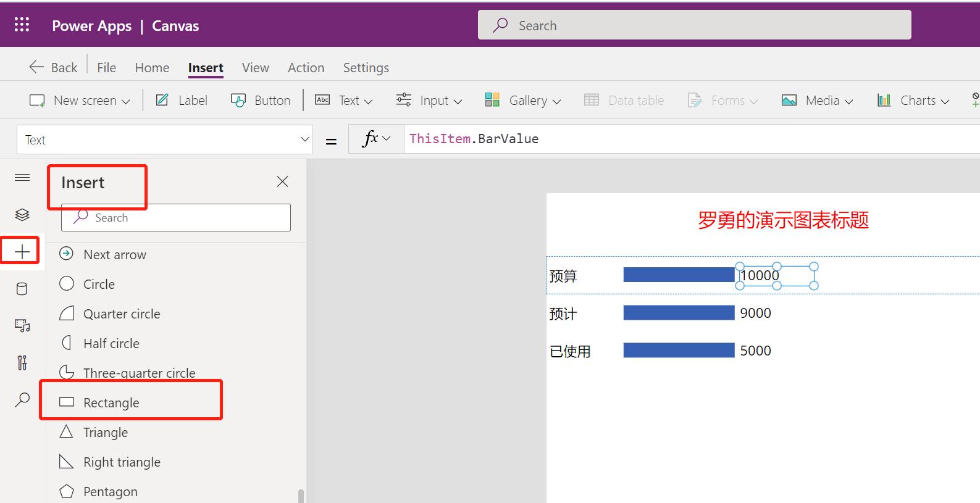Image resolution: width=980 pixels, height=503 pixels.
Task: Select the blue bar beside 预计
Action: (679, 312)
